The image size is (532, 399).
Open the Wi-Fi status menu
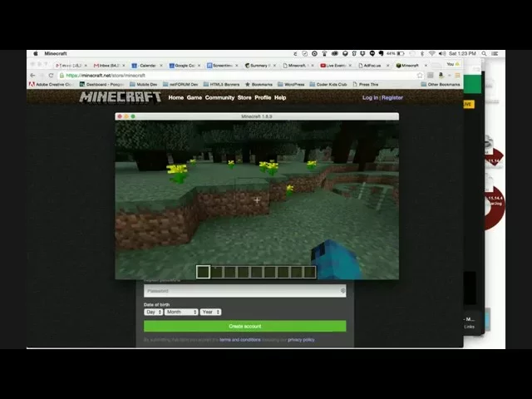[x=432, y=53]
